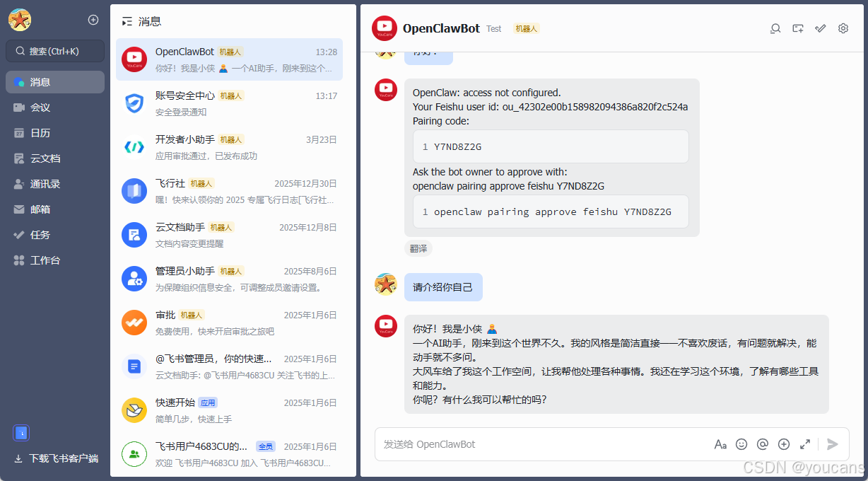Open the 快速开始 conversation
The height and width of the screenshot is (481, 868).
[x=229, y=410]
